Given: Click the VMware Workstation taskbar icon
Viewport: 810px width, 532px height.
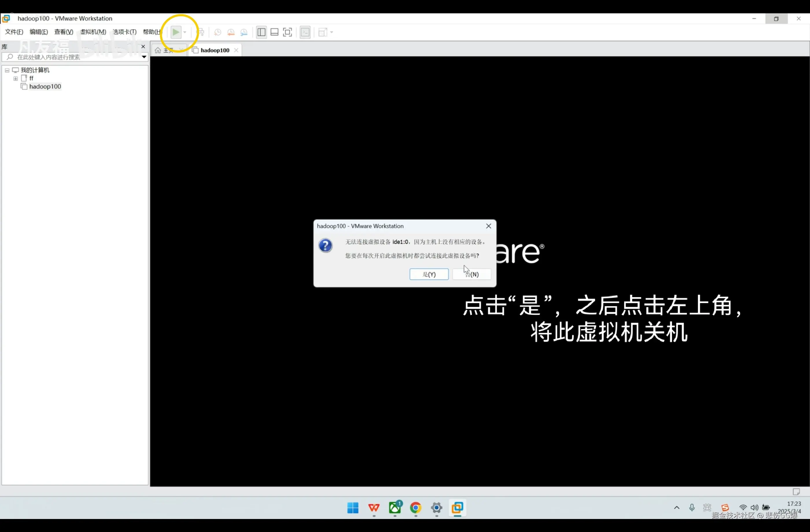Looking at the screenshot, I should click(457, 508).
